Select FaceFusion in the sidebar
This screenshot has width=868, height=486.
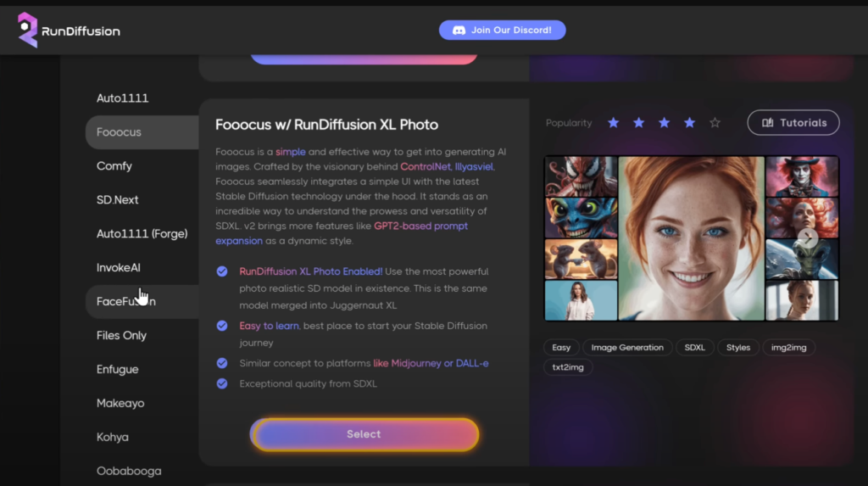tap(142, 301)
